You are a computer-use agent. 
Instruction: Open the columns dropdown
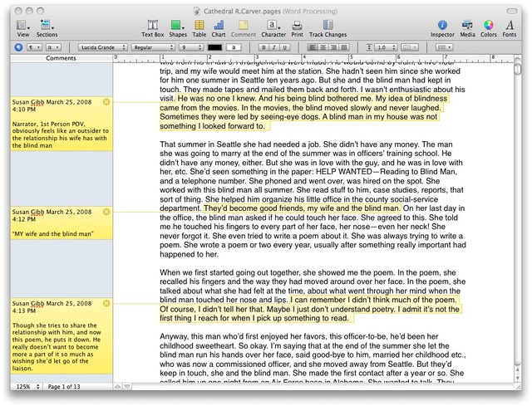410,47
